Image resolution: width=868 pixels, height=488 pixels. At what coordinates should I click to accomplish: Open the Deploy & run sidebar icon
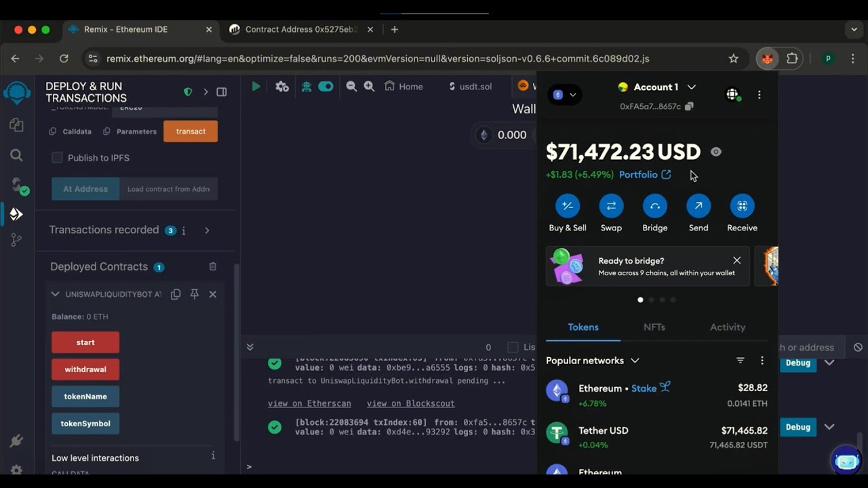pyautogui.click(x=16, y=214)
